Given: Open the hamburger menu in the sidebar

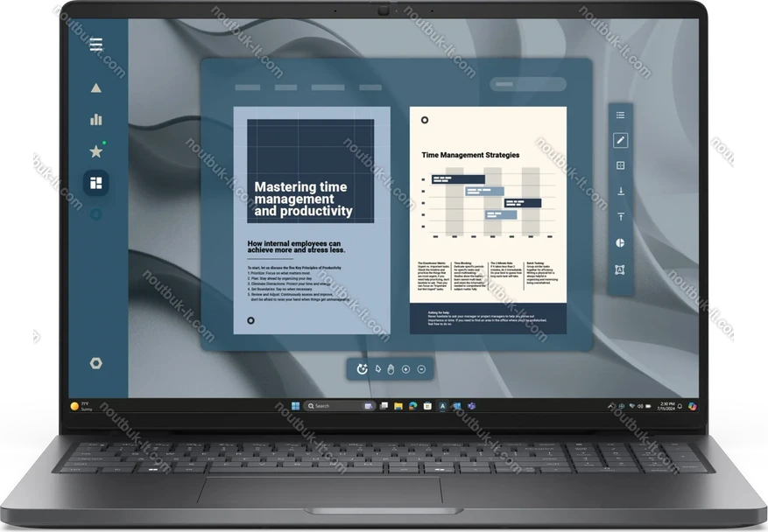Looking at the screenshot, I should point(96,45).
